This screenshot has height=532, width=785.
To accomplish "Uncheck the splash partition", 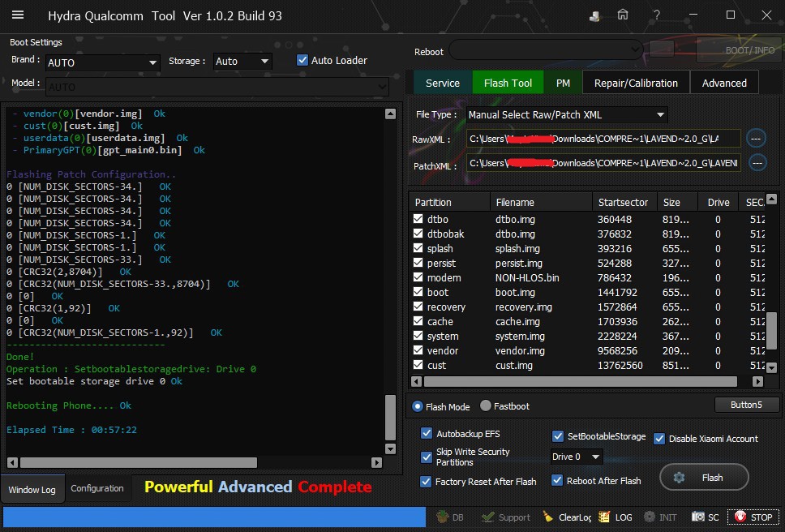I will click(x=418, y=247).
